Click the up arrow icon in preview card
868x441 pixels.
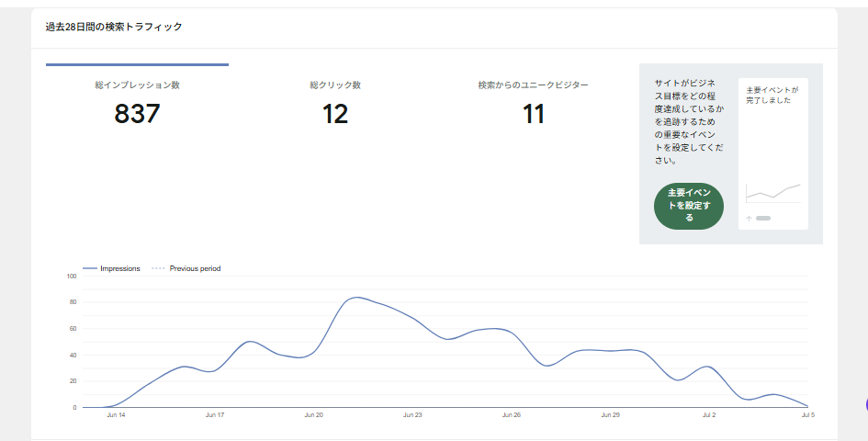point(749,219)
